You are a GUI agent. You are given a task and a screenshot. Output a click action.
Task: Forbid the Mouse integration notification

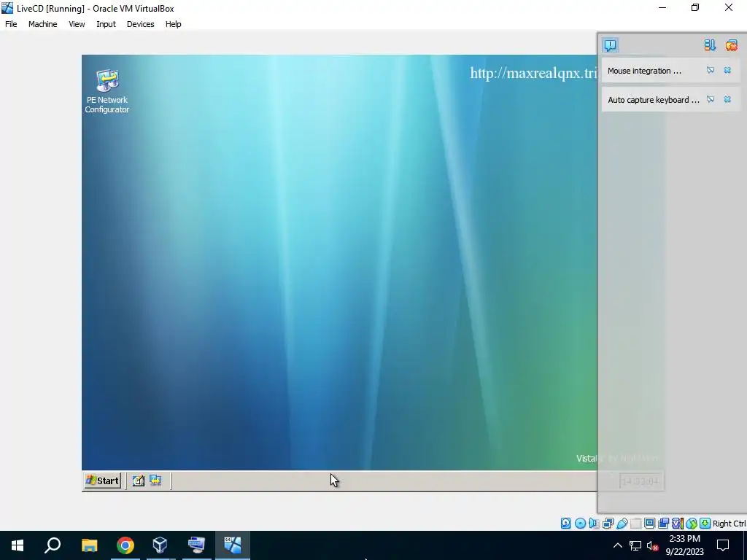click(x=711, y=71)
